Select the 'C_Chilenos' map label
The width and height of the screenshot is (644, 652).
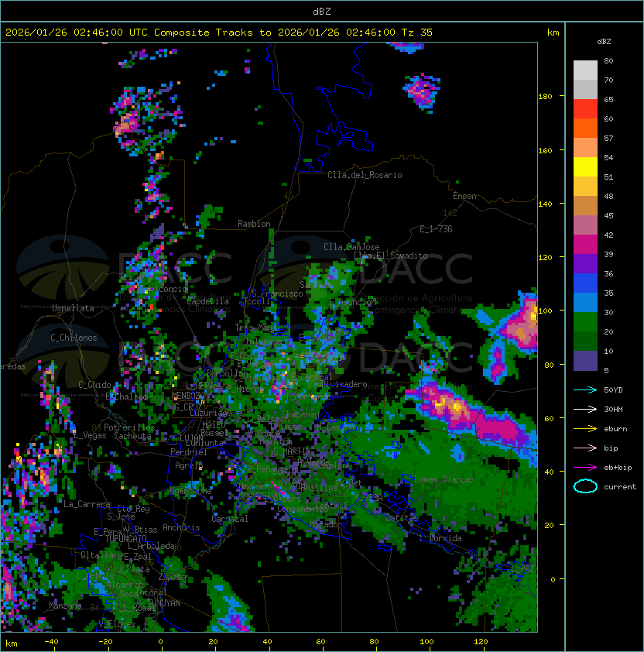click(74, 338)
